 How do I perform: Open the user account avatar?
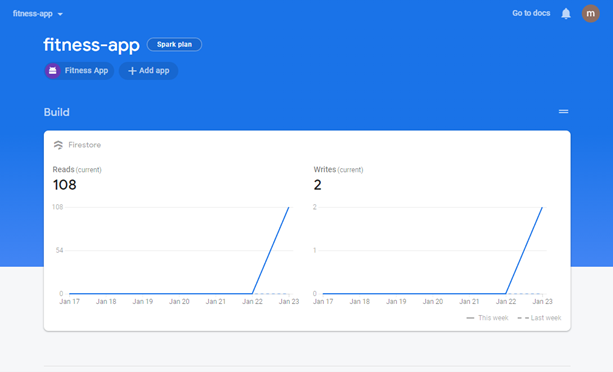coord(590,14)
